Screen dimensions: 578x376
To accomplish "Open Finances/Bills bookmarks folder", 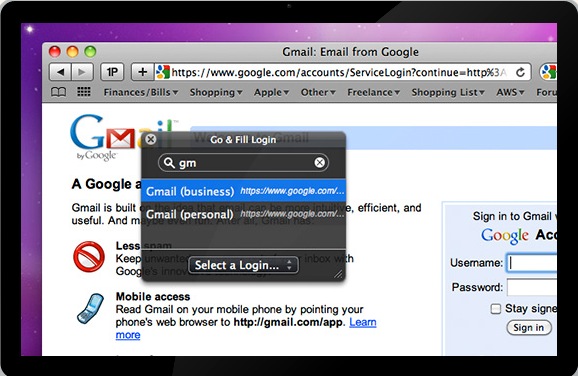I will (x=141, y=92).
